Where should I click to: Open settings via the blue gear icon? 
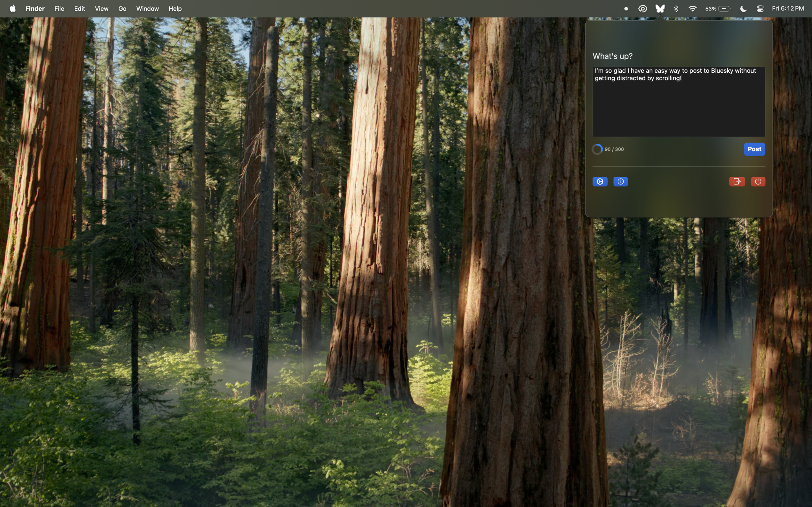600,181
